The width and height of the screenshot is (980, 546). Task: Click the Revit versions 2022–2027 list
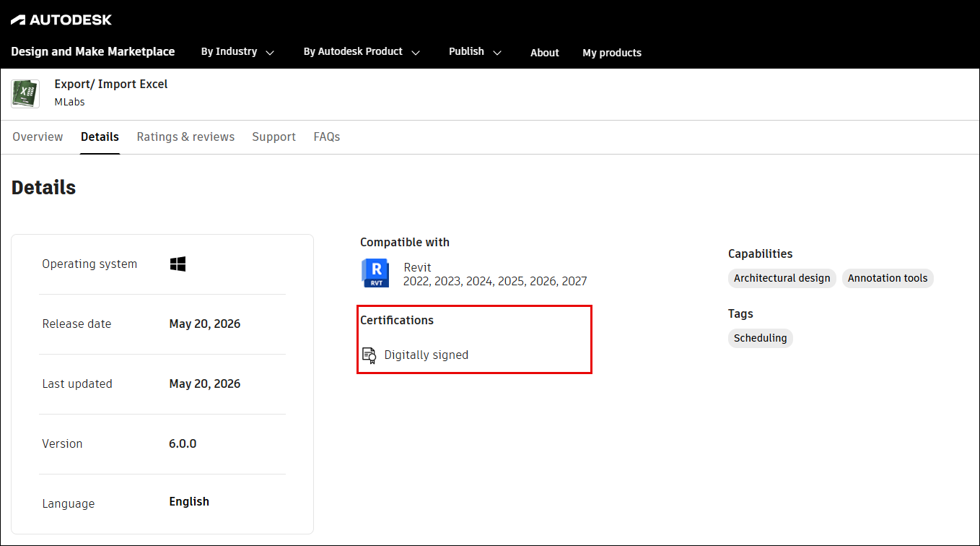[x=495, y=282]
